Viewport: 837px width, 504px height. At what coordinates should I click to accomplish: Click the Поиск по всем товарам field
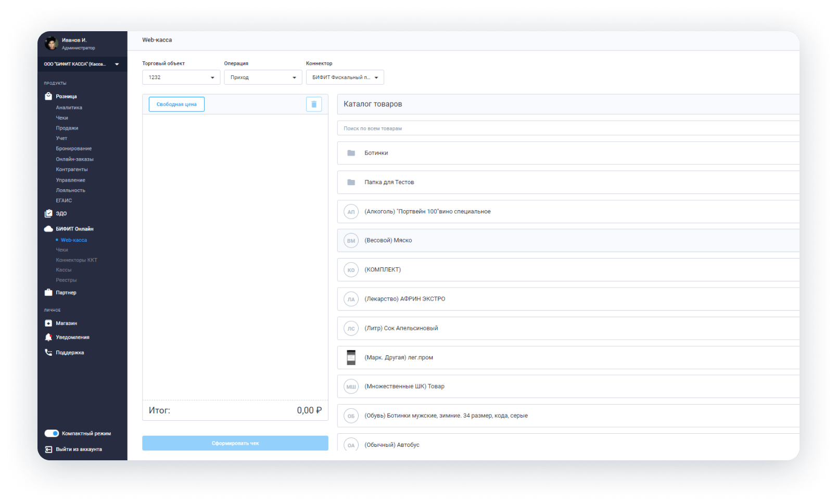568,128
